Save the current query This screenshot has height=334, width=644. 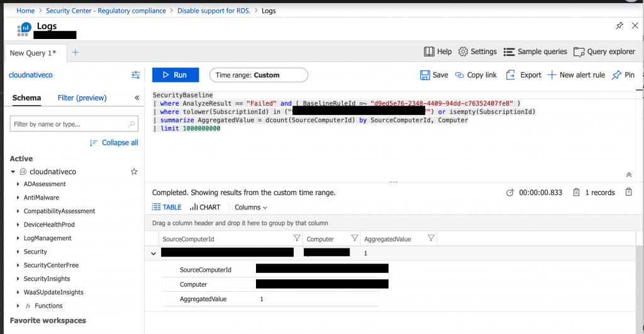[x=434, y=75]
